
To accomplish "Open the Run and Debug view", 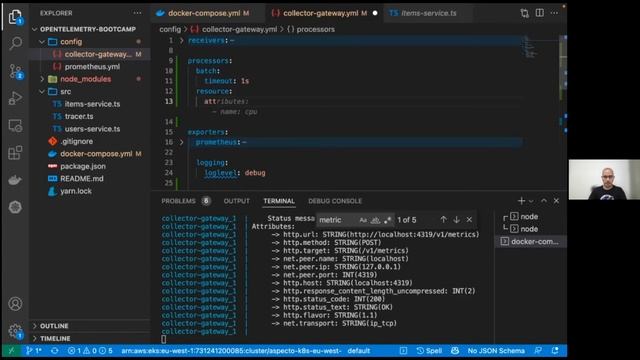I will click(x=15, y=98).
